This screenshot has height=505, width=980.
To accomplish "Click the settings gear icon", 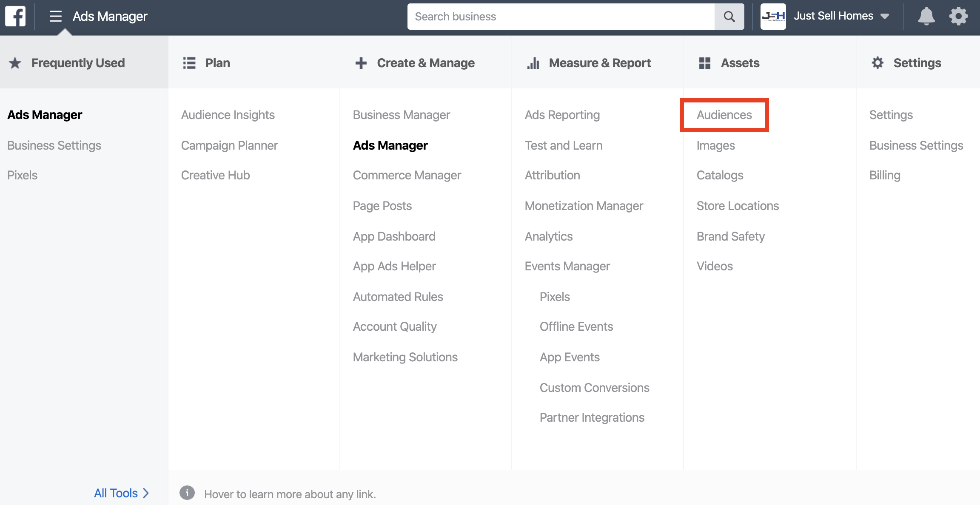I will point(960,16).
